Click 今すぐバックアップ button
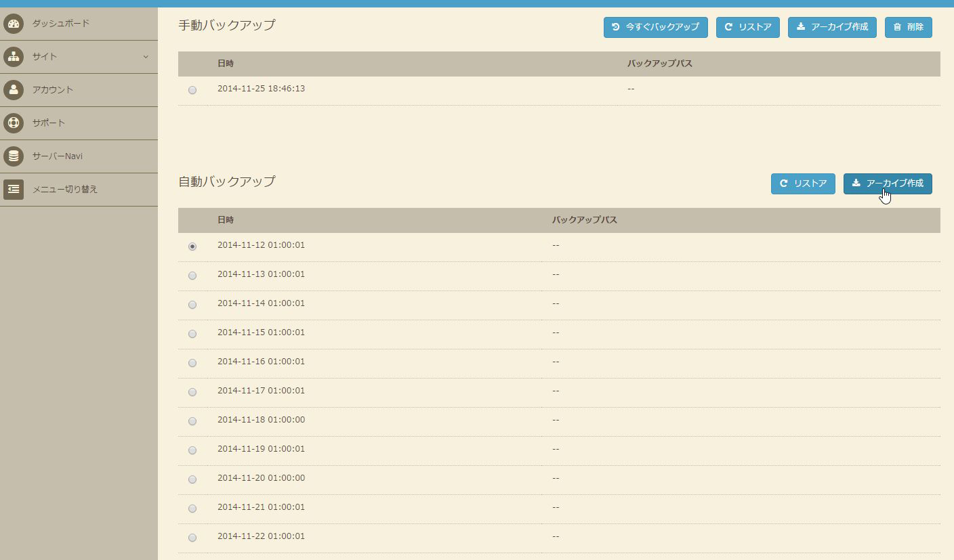This screenshot has height=560, width=954. pyautogui.click(x=656, y=27)
